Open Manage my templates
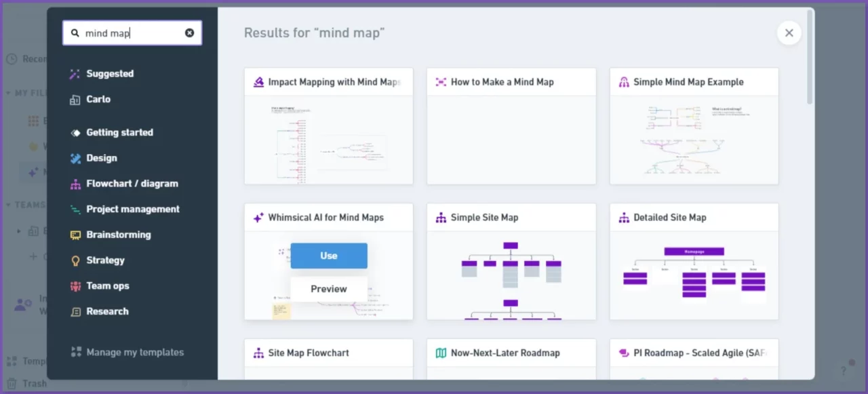This screenshot has width=868, height=394. [x=135, y=352]
